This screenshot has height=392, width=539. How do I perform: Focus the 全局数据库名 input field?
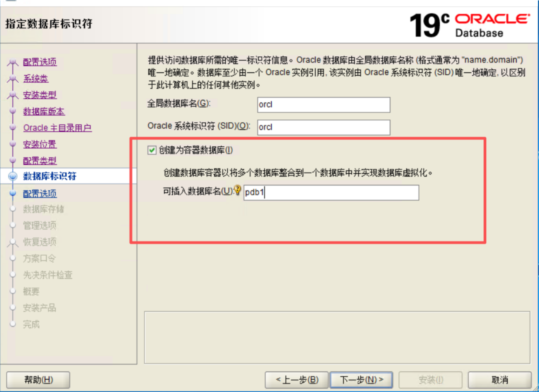coord(324,105)
